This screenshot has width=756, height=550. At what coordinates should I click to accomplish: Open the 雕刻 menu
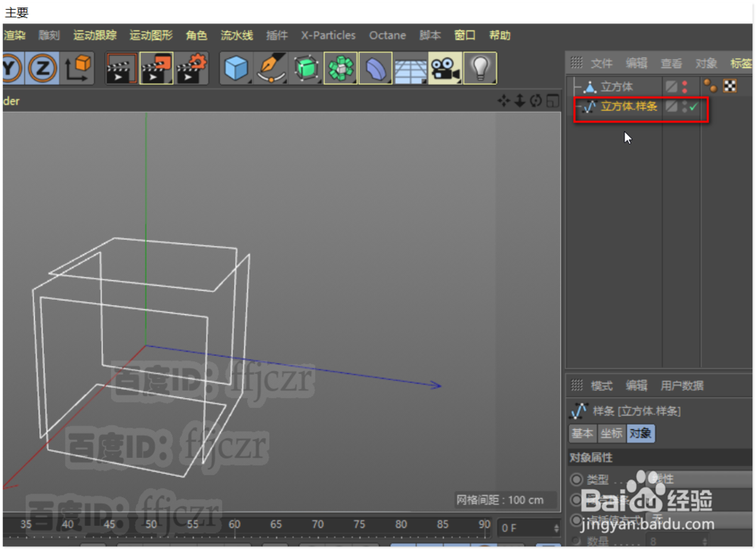pyautogui.click(x=49, y=36)
